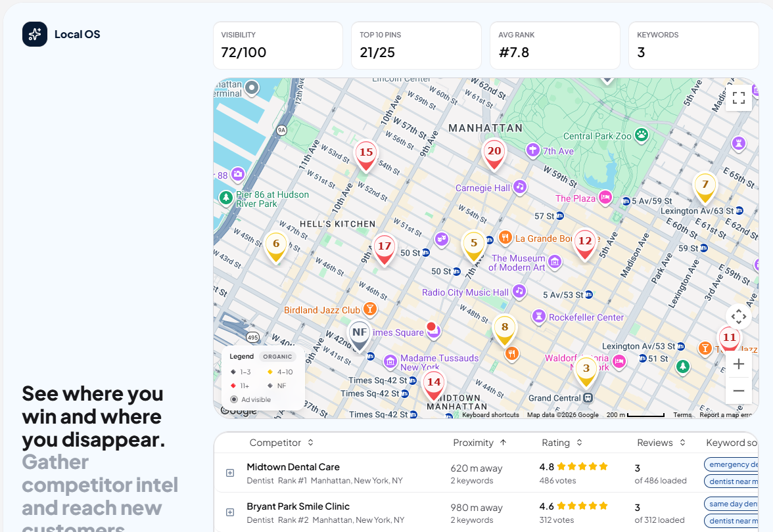Image resolution: width=773 pixels, height=532 pixels.
Task: Open map Keyboard shortcuts link
Action: coord(490,415)
